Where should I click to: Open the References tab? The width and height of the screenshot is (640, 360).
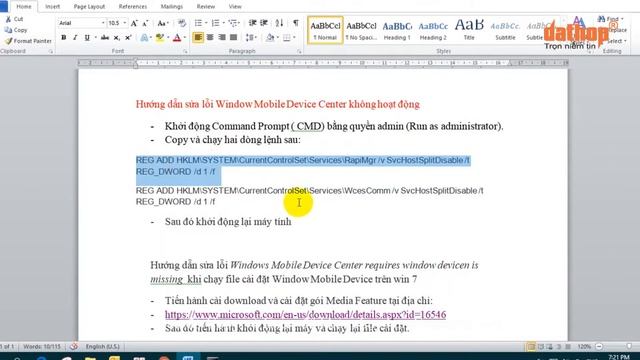[133, 7]
